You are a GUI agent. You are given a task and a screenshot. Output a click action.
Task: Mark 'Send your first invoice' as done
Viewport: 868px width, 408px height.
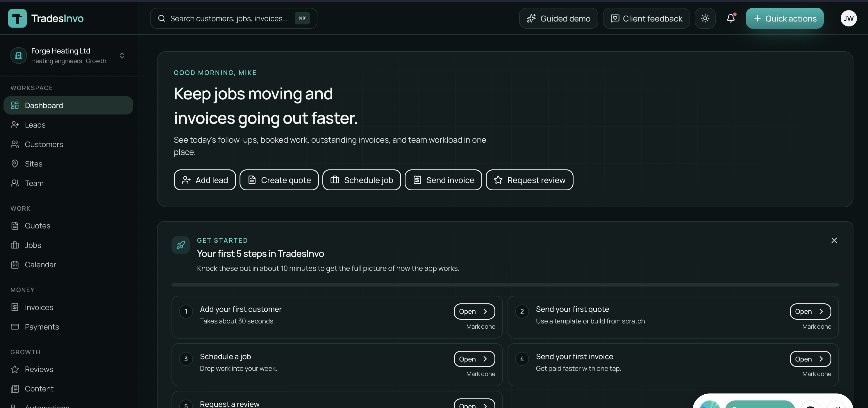(817, 374)
